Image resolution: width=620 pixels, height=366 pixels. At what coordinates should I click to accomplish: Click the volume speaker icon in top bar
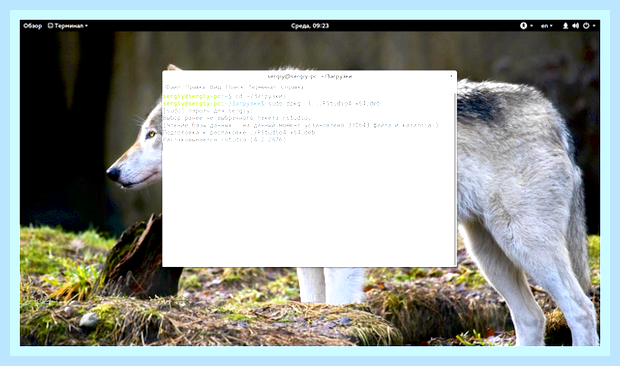pos(575,26)
